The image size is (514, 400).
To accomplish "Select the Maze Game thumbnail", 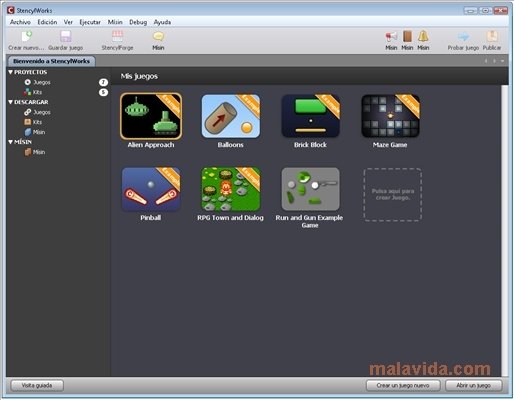I will (390, 116).
